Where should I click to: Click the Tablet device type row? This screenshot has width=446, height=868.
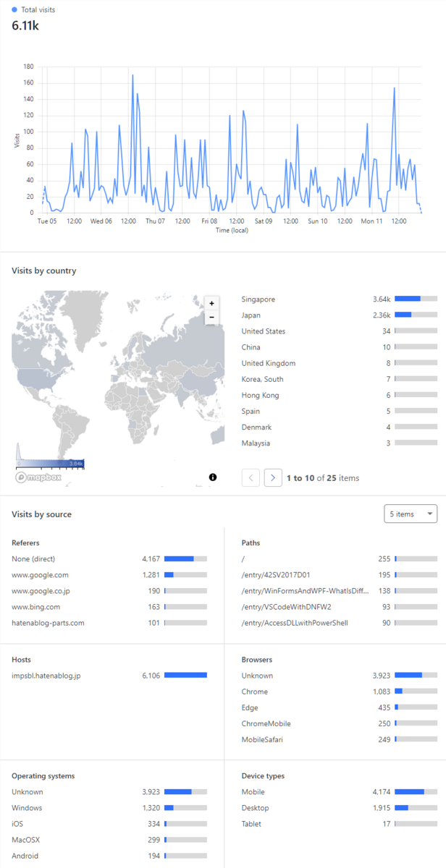point(339,824)
